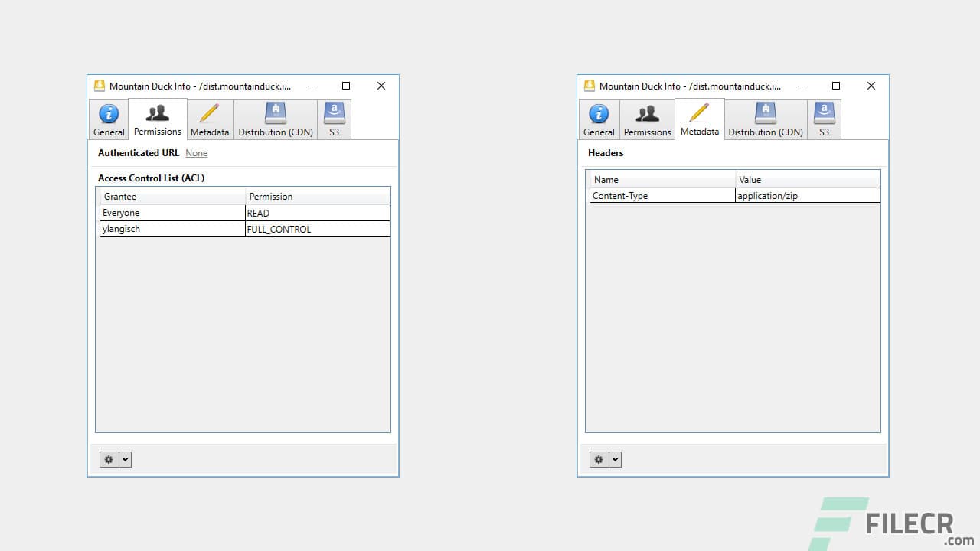
Task: Click the Value column header in Headers table
Action: (x=808, y=180)
